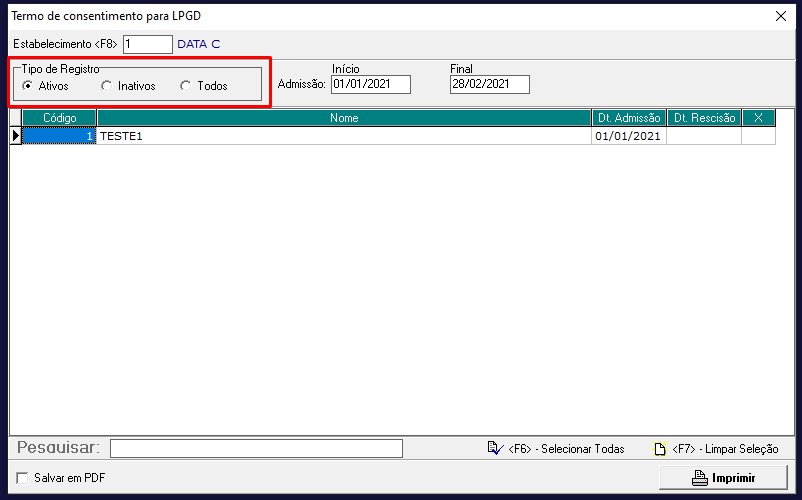Click the Estabelecimento code field
The image size is (802, 500).
(148, 44)
